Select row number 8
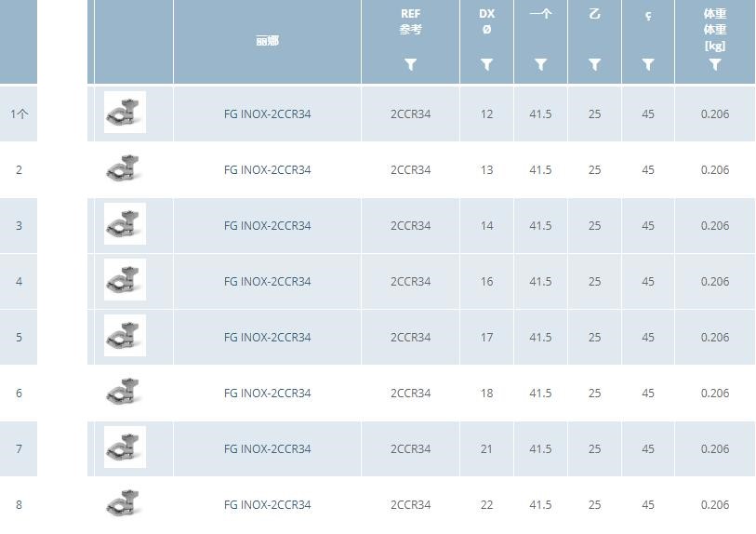The image size is (756, 534). click(x=19, y=505)
